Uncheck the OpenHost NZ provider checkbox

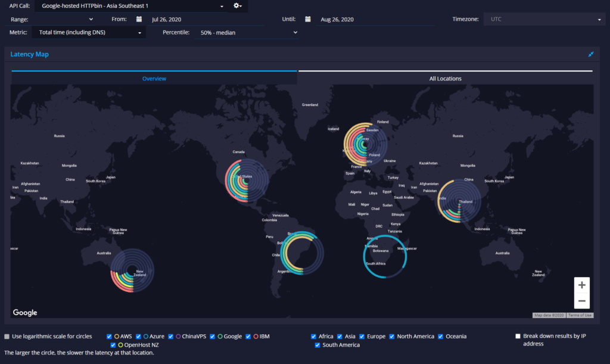point(113,345)
